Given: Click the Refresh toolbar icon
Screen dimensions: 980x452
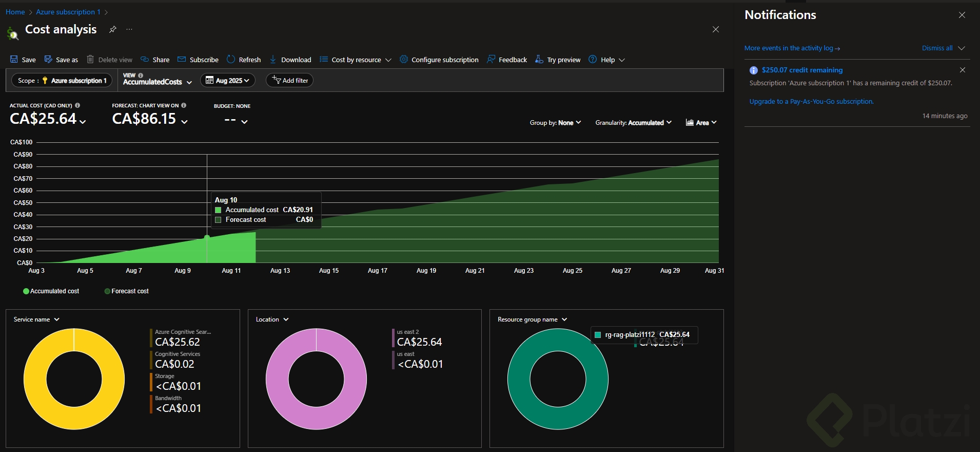Looking at the screenshot, I should pyautogui.click(x=231, y=60).
